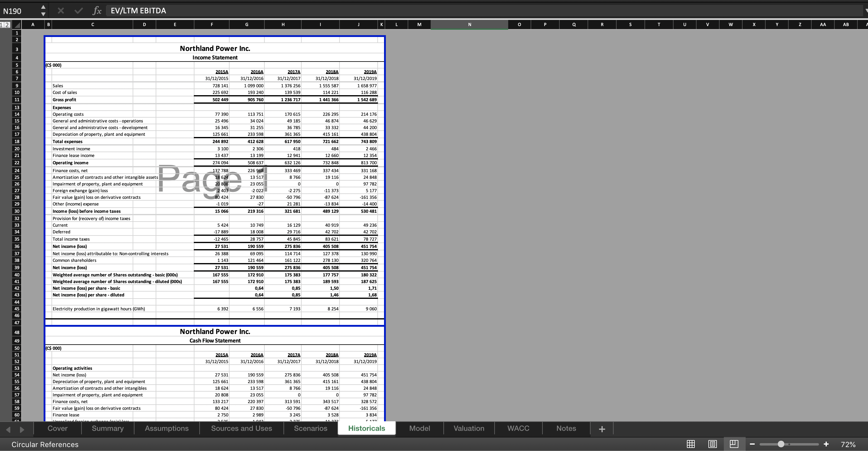The height and width of the screenshot is (451, 868).
Task: Click the 2015A header in Cash Flow Statement
Action: click(x=222, y=355)
